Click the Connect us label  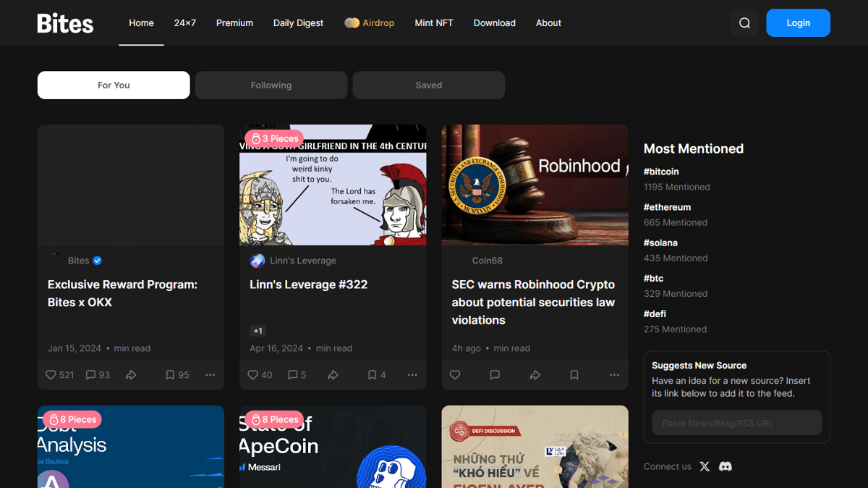(668, 467)
